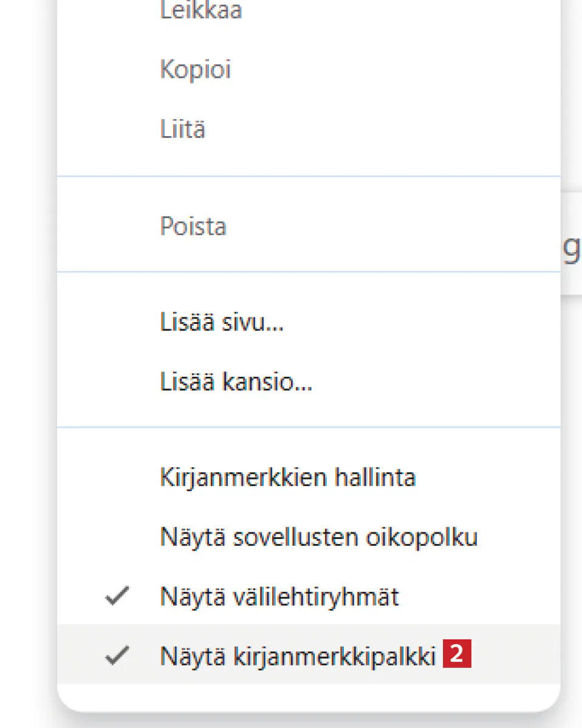Hide the bookmarks bar using the highlighted entry

coord(298,656)
